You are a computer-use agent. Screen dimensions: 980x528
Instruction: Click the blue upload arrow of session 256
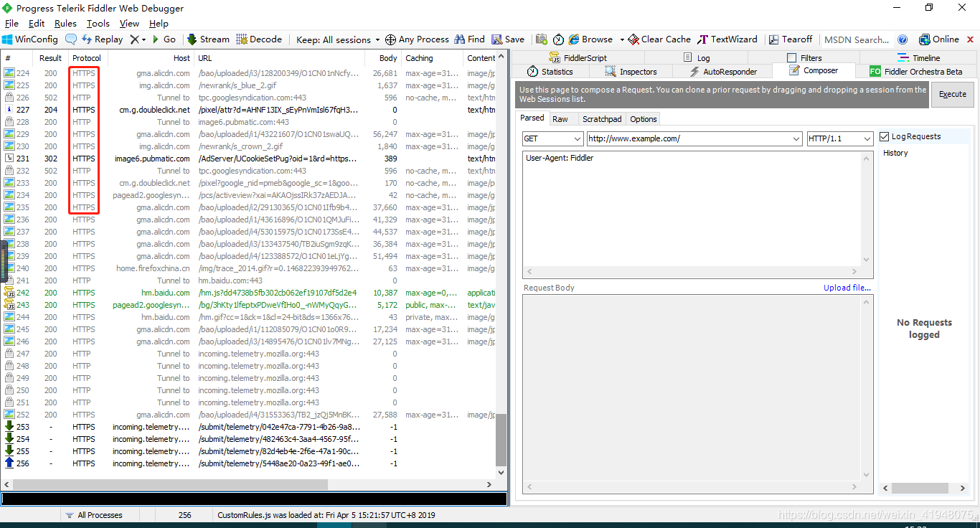coord(9,463)
